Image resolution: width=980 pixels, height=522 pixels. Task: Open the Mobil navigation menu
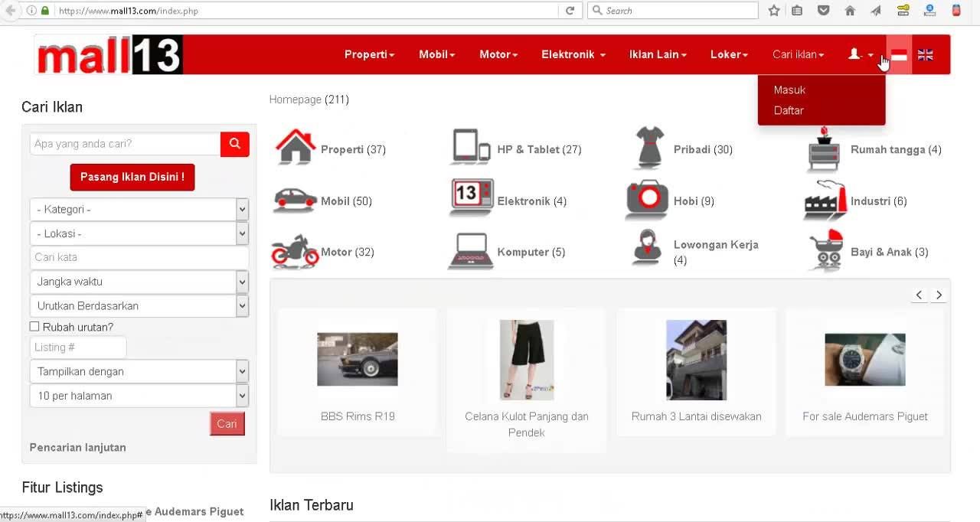click(437, 54)
